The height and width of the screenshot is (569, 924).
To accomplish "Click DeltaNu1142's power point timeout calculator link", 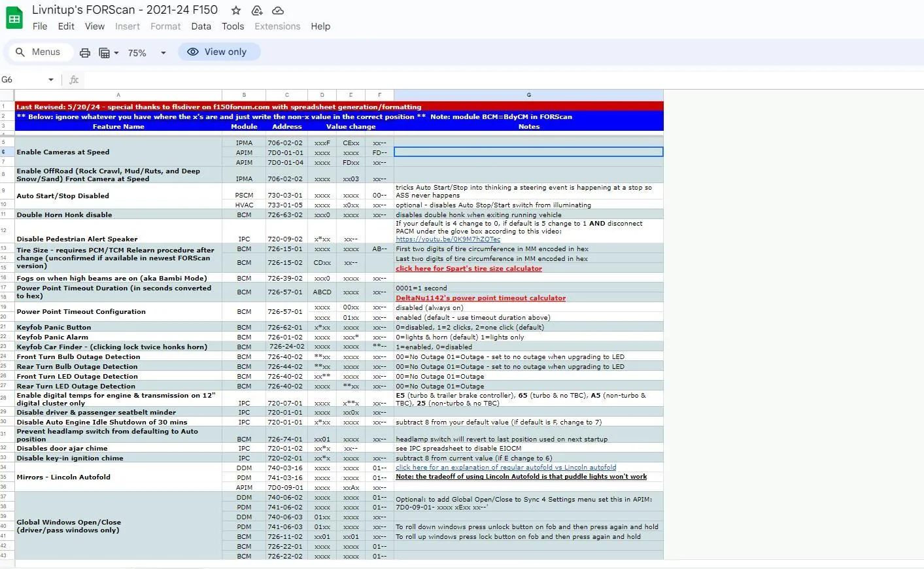I will [x=481, y=298].
